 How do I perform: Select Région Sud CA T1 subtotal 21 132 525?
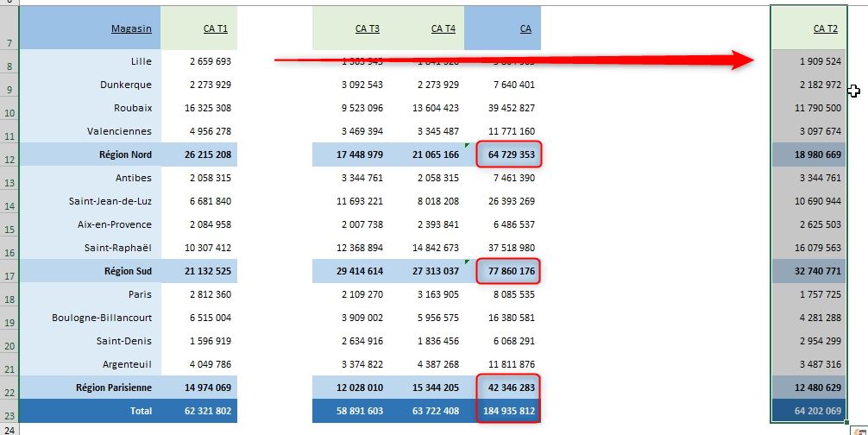tap(199, 271)
